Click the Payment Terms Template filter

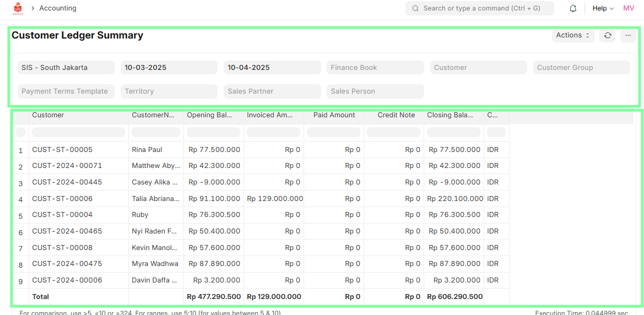coord(66,91)
